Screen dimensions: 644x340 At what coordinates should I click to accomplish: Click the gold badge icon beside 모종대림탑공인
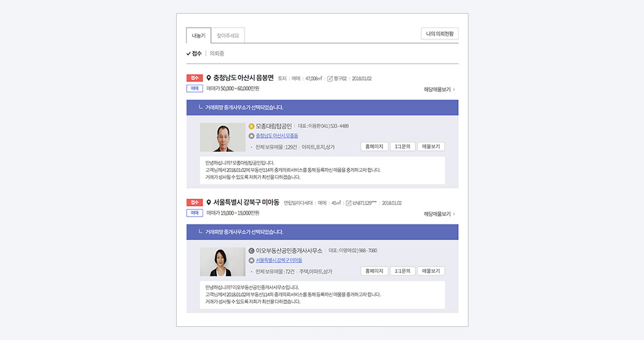pos(251,126)
